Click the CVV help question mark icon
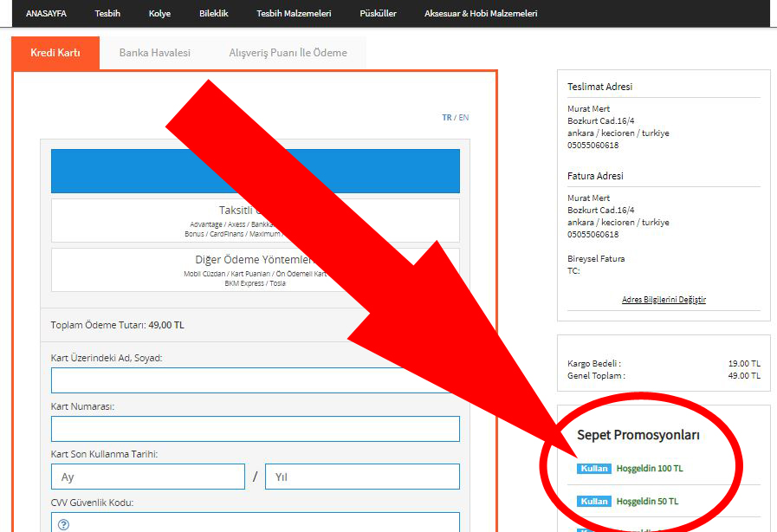Viewport: 777px width, 532px height. click(x=63, y=524)
